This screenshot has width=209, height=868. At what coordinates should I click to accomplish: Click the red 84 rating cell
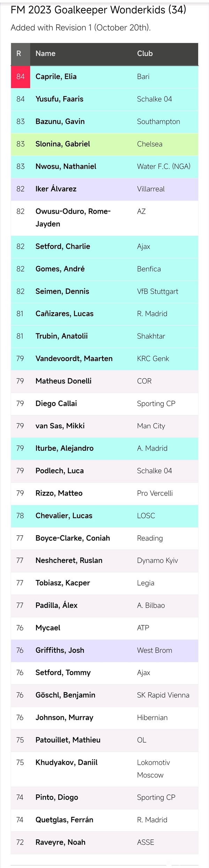pos(21,77)
